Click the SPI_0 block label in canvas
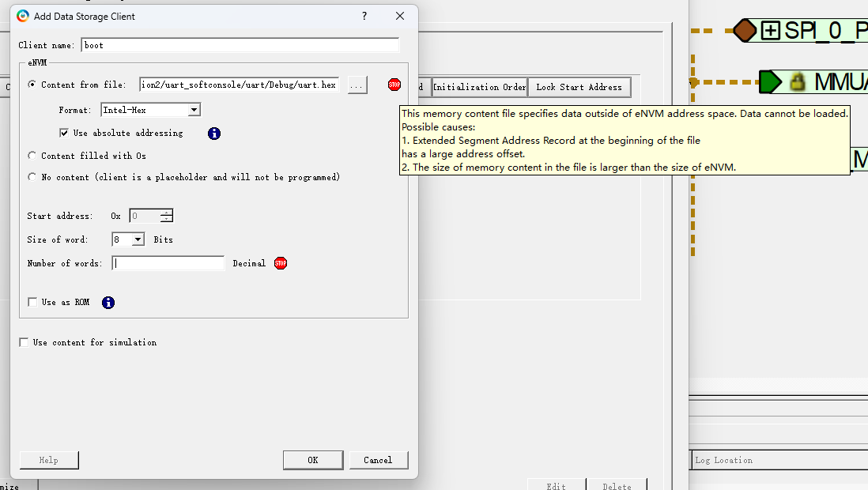 point(826,31)
